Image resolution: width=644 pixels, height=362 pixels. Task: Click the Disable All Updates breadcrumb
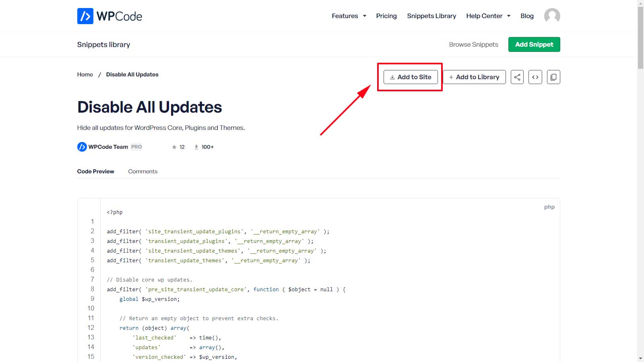(x=132, y=74)
